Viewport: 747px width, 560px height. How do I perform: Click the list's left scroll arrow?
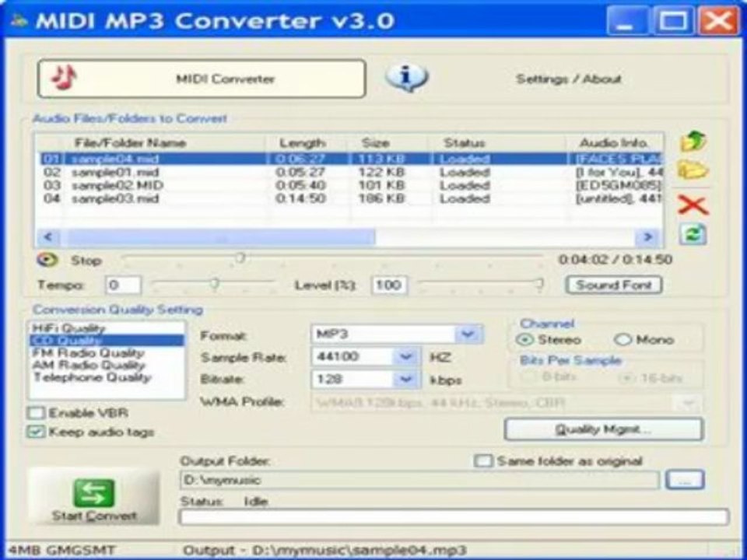pos(48,236)
